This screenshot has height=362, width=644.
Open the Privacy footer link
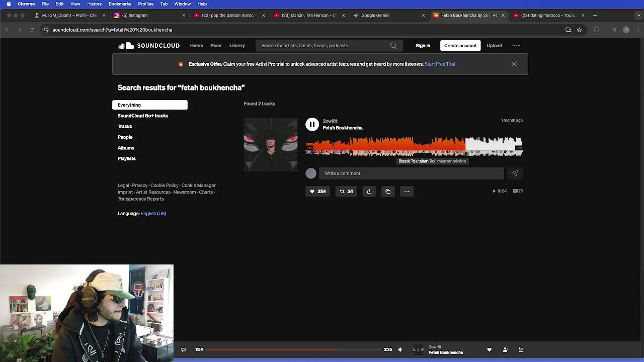point(140,186)
